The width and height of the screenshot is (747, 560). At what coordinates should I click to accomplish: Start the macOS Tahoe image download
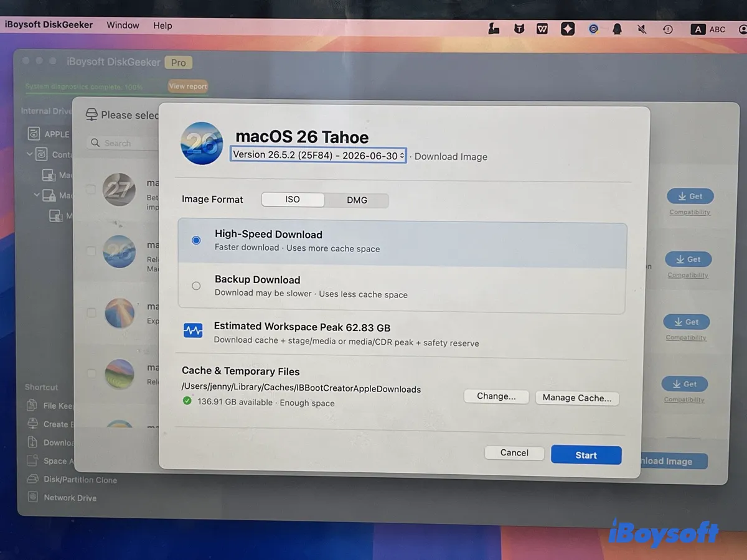(x=586, y=455)
